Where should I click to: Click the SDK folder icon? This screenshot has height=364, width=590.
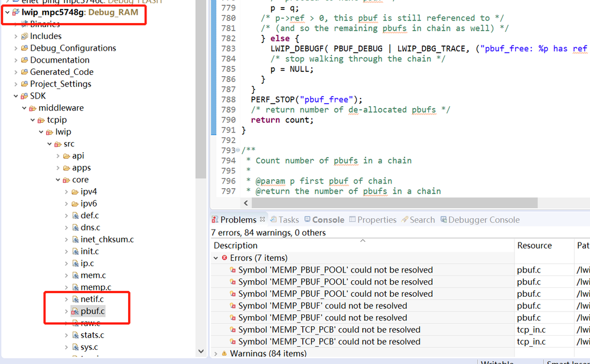coord(24,96)
